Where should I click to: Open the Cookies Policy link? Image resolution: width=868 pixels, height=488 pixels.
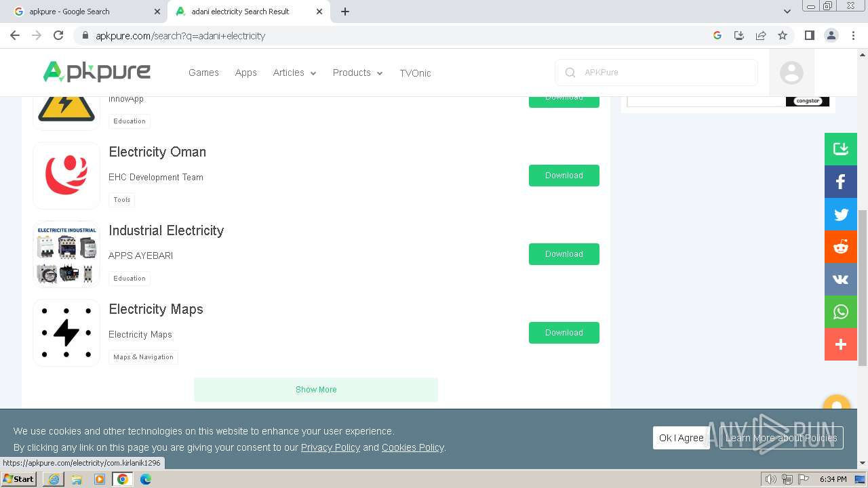[412, 447]
